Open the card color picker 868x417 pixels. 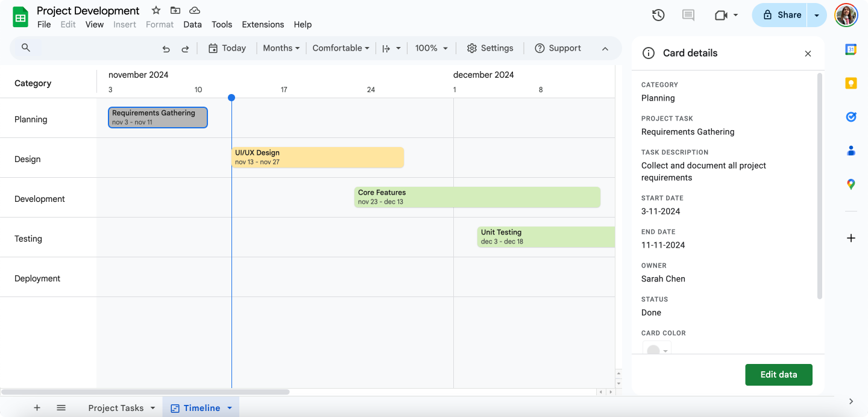pos(658,350)
